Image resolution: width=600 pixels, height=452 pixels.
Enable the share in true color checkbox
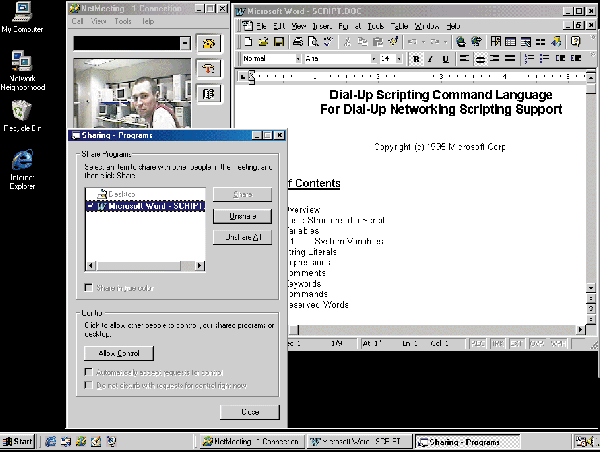(89, 288)
